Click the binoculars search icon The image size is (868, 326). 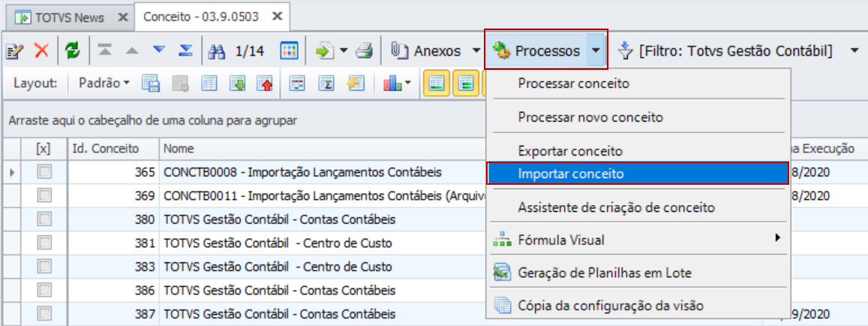coord(217,52)
